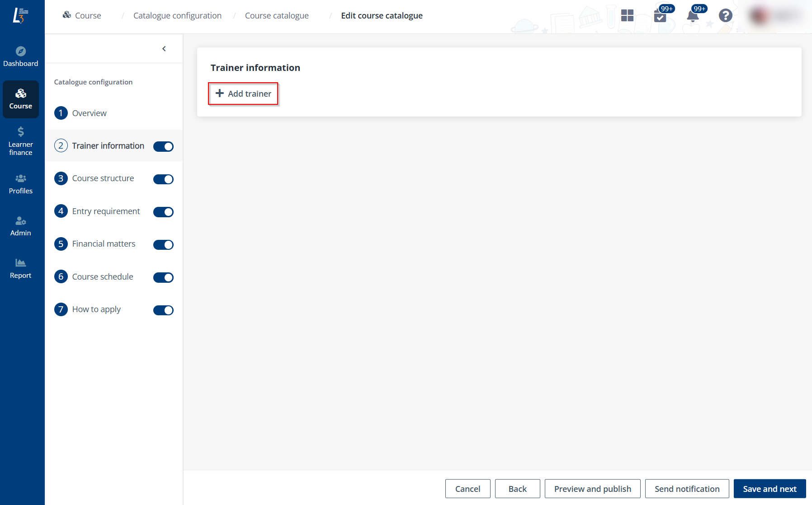This screenshot has height=505, width=812.
Task: Disable the Course structure toggle
Action: pyautogui.click(x=163, y=179)
